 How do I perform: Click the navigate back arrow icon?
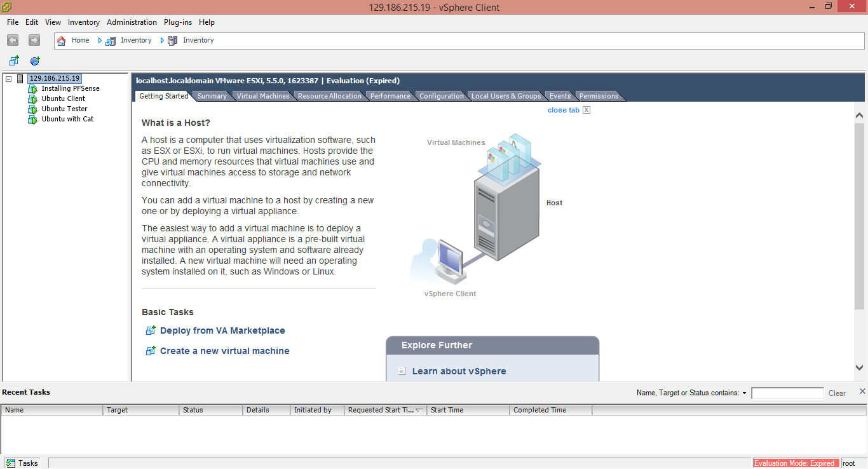(13, 40)
